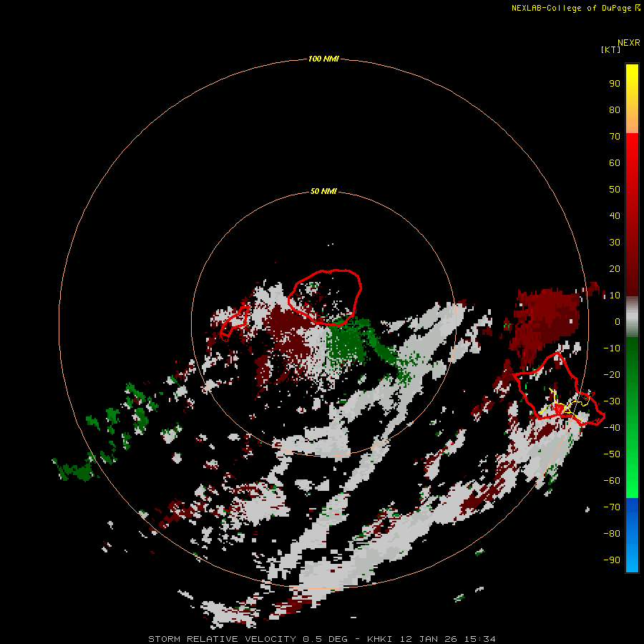Click the -30 value on the velocity scale

[612, 401]
